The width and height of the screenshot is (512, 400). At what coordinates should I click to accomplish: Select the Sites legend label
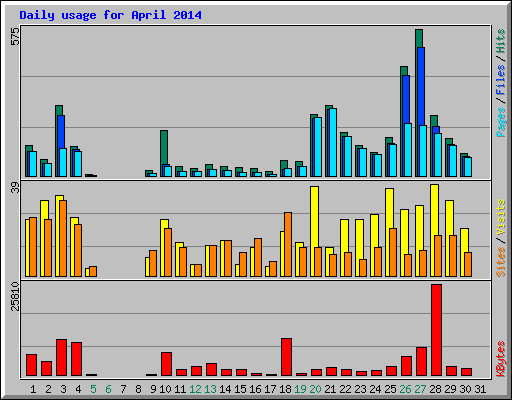pyautogui.click(x=500, y=262)
